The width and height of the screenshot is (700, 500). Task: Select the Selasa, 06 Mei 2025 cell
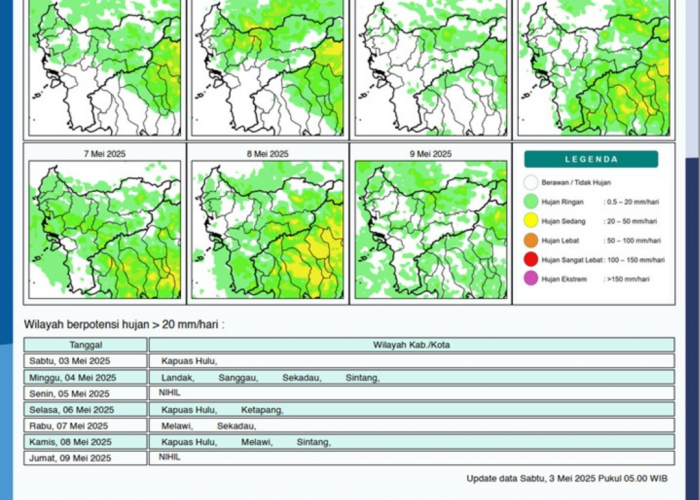point(86,409)
